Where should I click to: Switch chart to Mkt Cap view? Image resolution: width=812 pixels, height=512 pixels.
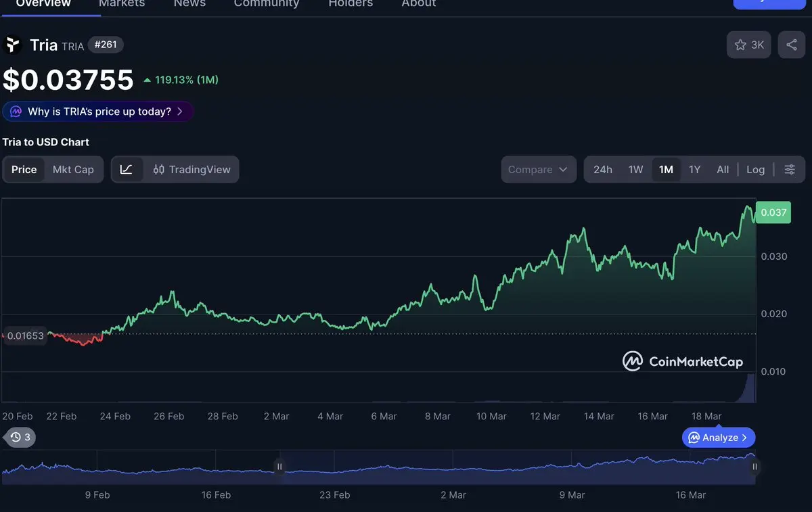pos(73,169)
